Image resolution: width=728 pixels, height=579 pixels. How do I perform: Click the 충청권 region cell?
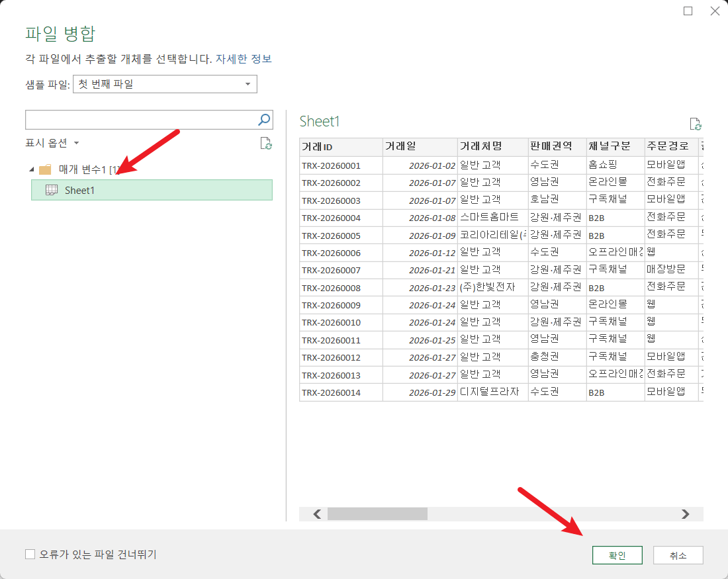[x=557, y=357]
